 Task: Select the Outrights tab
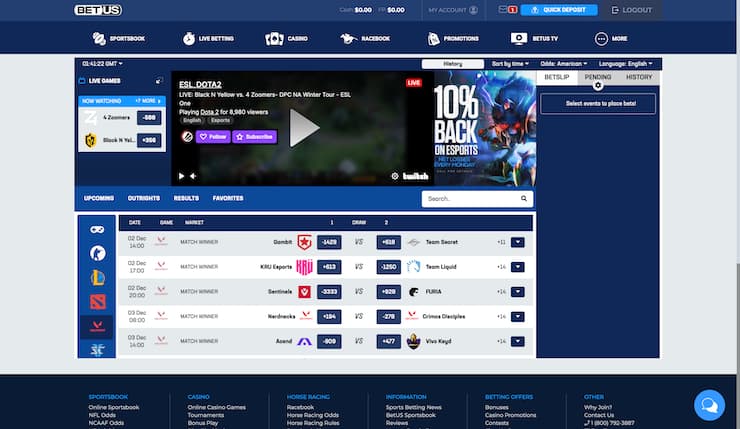143,198
